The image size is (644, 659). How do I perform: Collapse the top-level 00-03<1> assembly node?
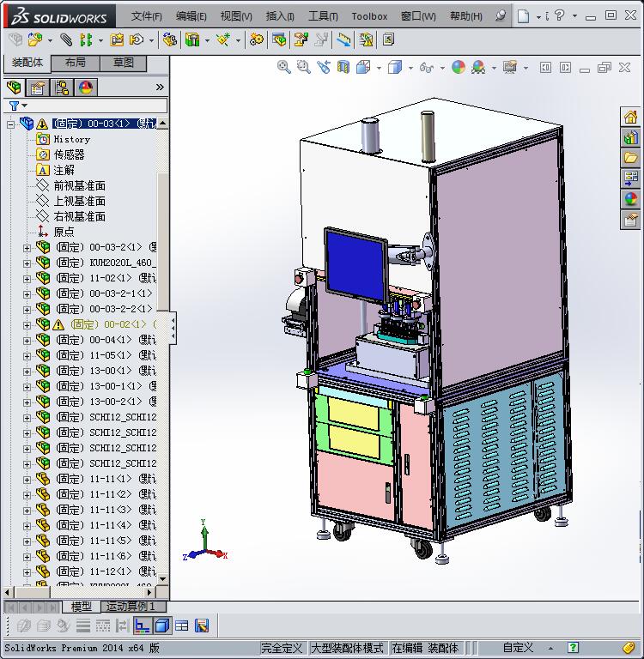coord(11,124)
